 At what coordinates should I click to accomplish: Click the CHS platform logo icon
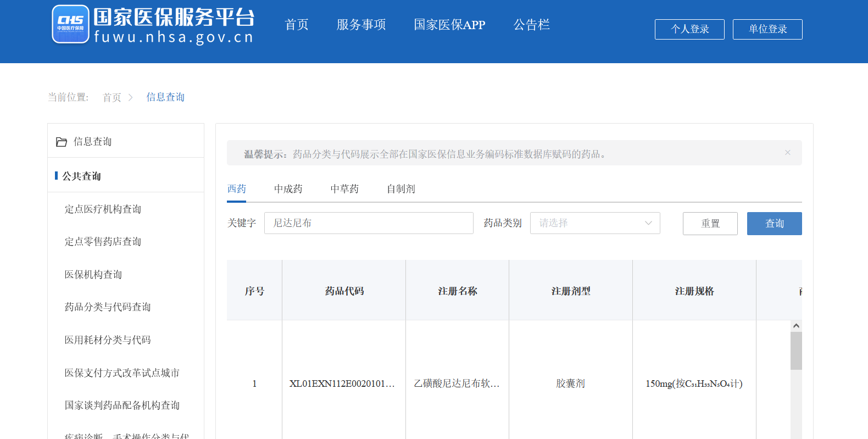point(70,24)
